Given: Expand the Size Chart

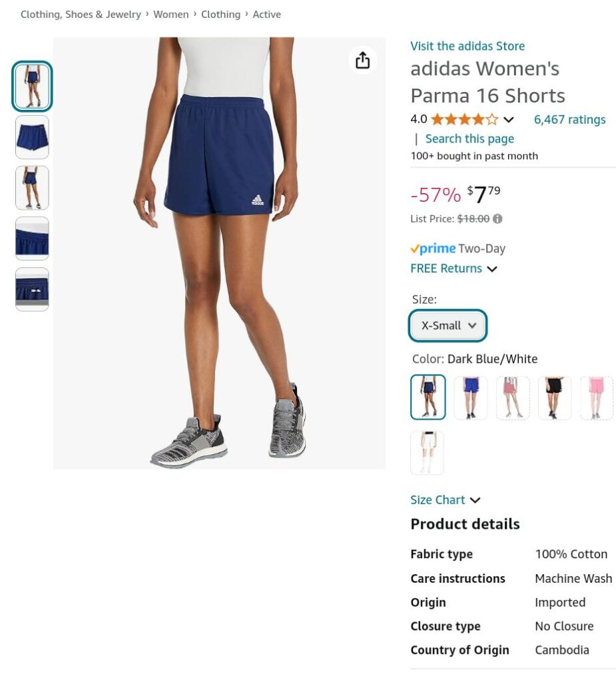Looking at the screenshot, I should coord(445,500).
